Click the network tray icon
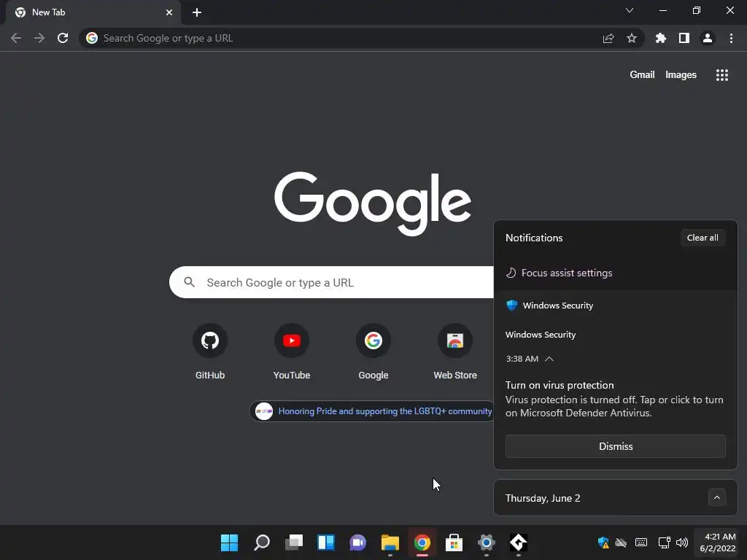Viewport: 747px width, 560px height. coord(664,542)
